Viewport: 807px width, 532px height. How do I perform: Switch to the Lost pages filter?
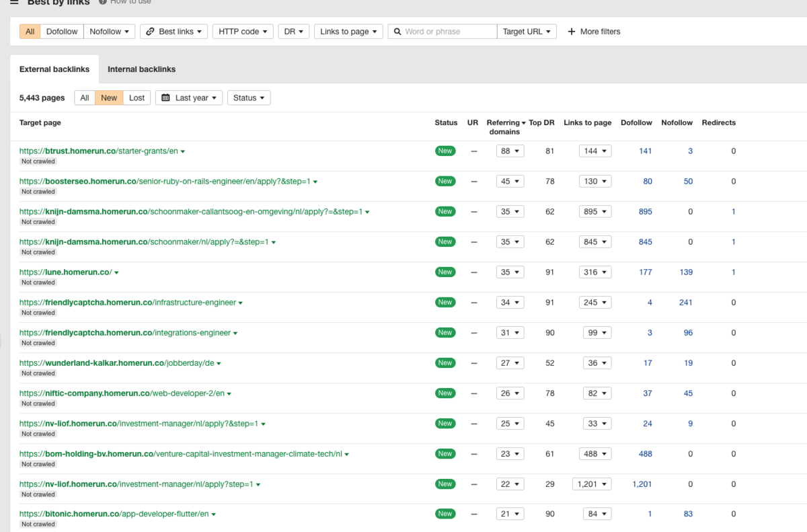137,98
